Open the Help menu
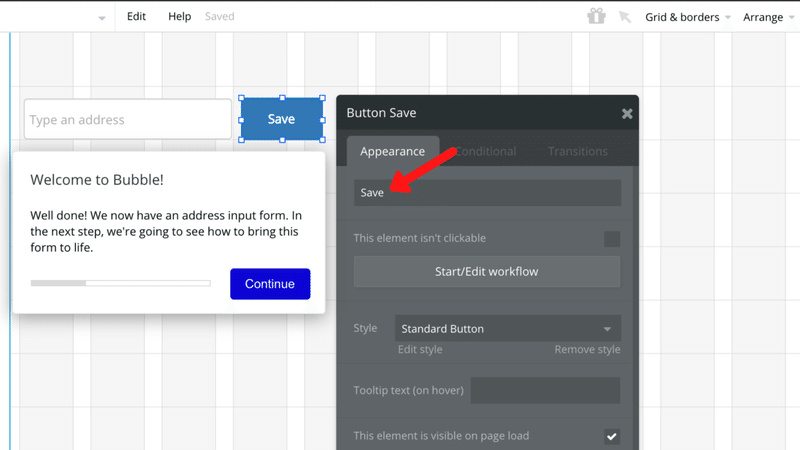Image resolution: width=800 pixels, height=450 pixels. [180, 17]
